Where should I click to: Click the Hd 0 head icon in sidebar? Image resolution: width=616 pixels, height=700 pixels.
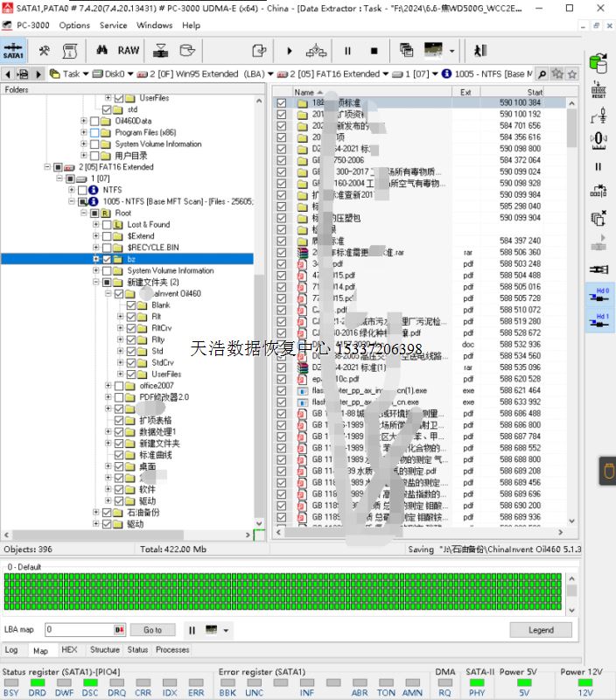click(x=600, y=295)
